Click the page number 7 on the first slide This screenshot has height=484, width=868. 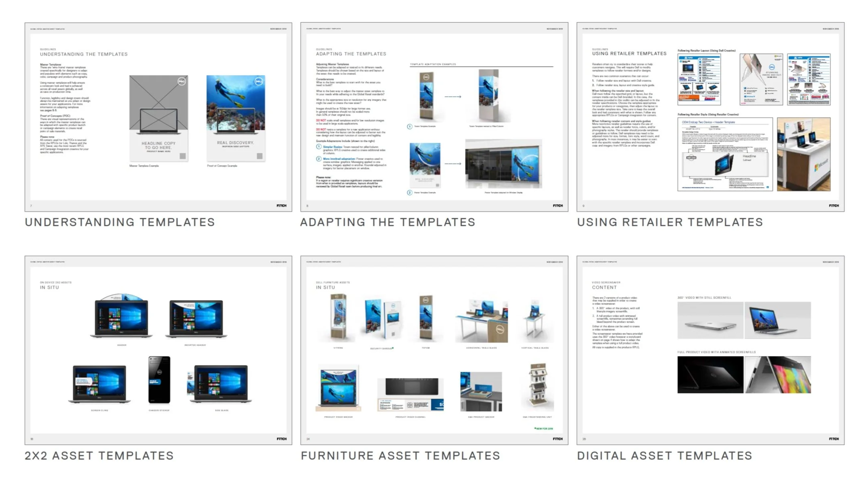(x=31, y=205)
